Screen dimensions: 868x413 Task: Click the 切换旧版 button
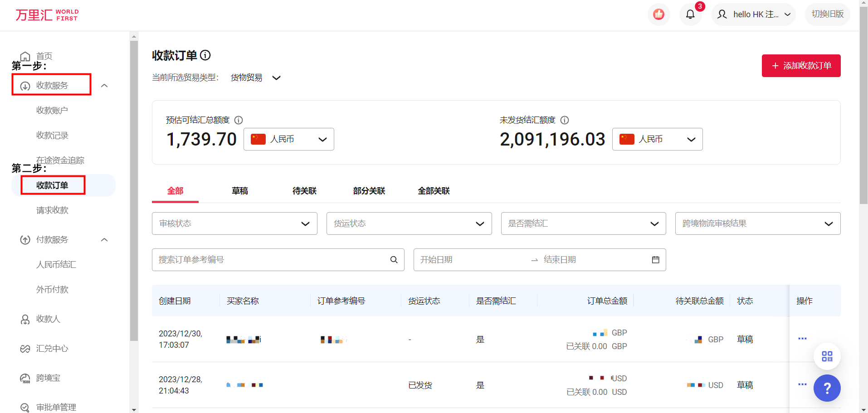(827, 15)
